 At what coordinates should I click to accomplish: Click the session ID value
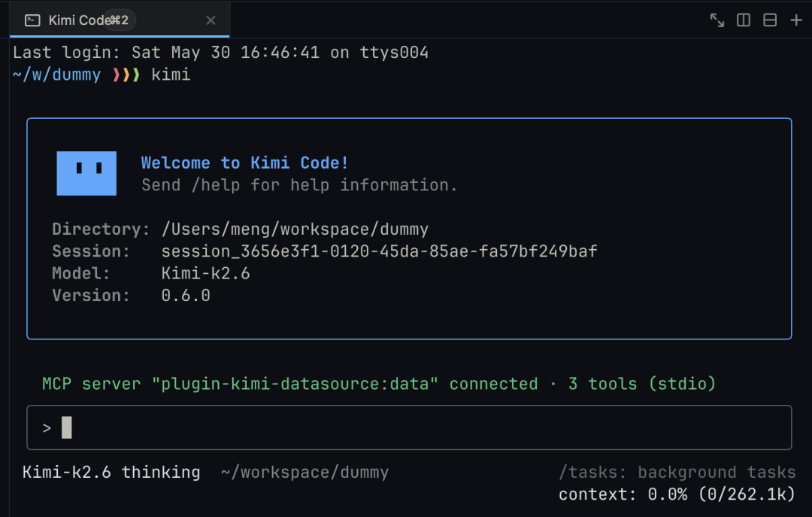coord(379,251)
